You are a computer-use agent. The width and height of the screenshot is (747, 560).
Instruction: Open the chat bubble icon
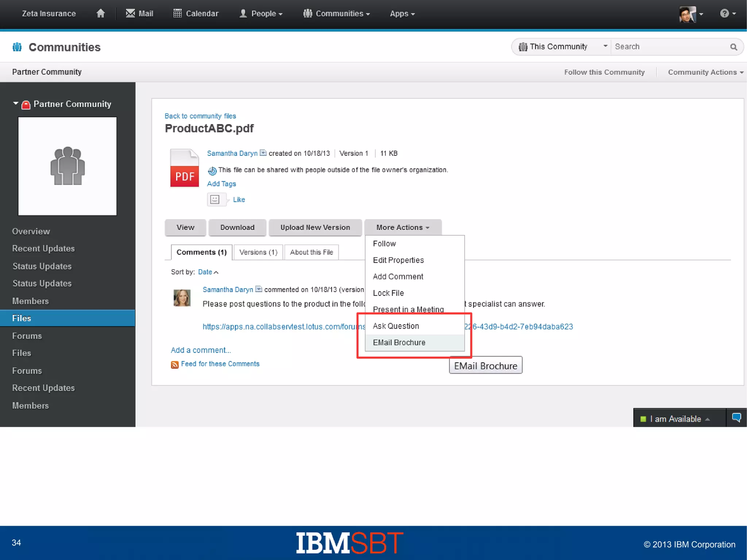736,418
